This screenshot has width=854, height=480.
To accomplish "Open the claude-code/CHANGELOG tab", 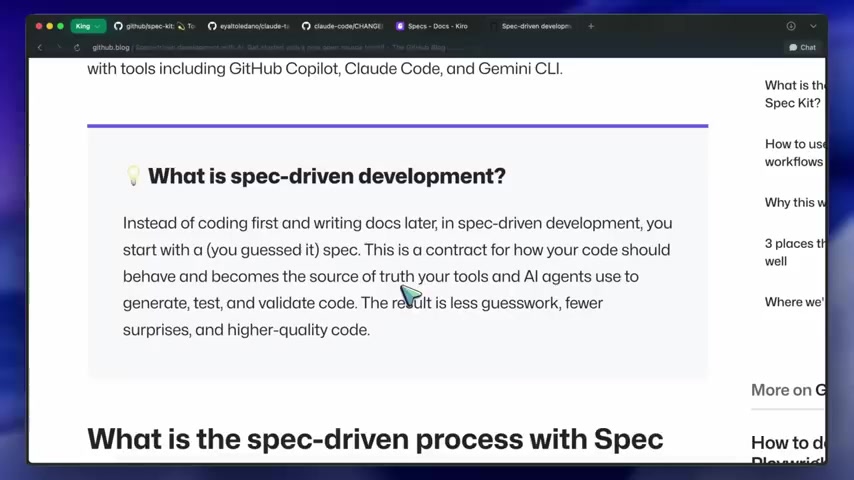I will [341, 26].
